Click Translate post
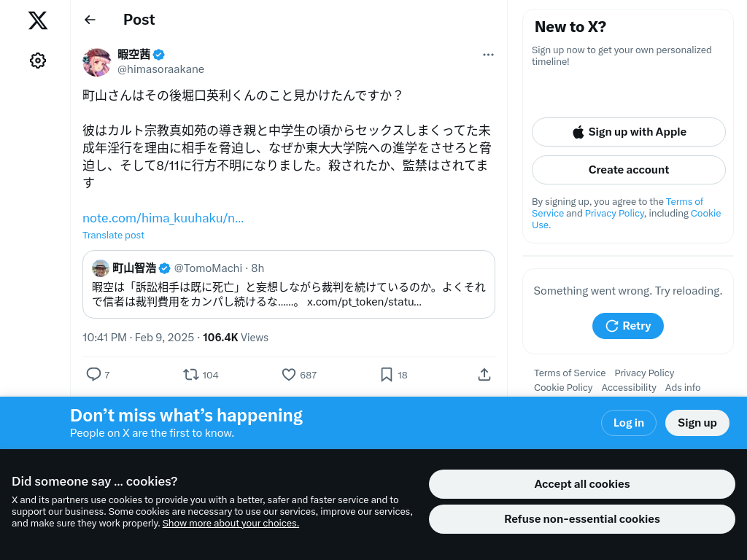747x560 pixels. pyautogui.click(x=113, y=236)
